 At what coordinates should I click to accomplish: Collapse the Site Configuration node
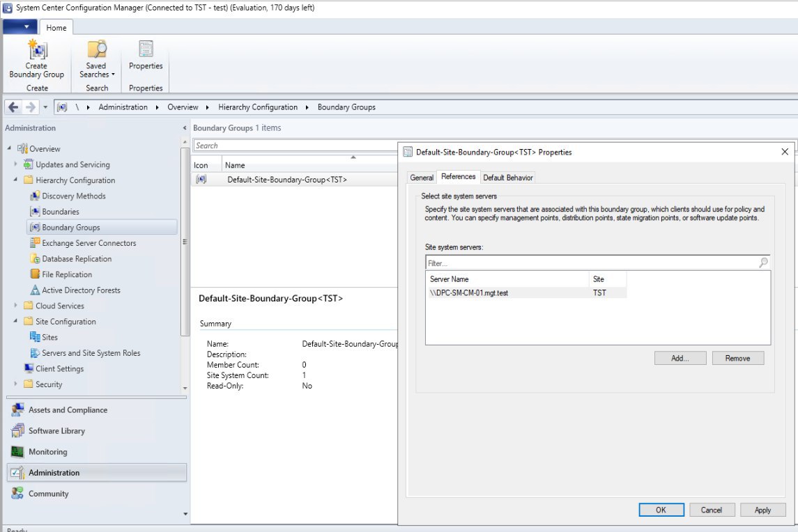[x=15, y=321]
